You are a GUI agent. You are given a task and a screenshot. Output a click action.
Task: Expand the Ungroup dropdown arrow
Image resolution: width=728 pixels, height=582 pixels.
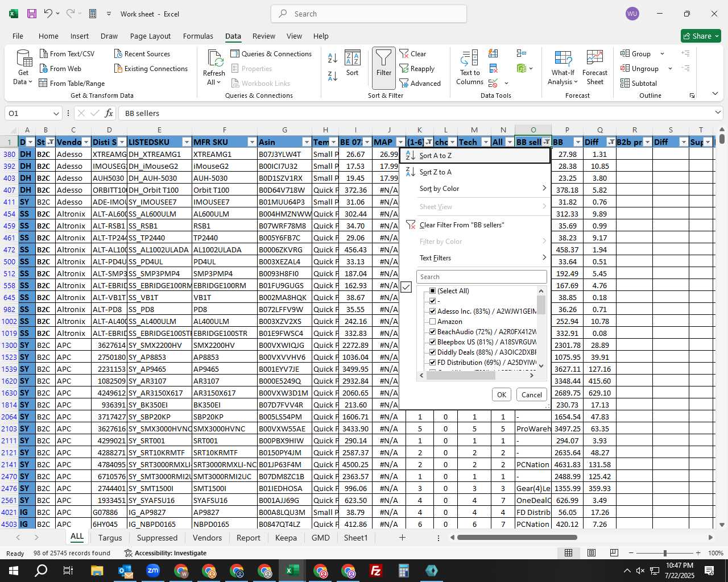click(670, 68)
